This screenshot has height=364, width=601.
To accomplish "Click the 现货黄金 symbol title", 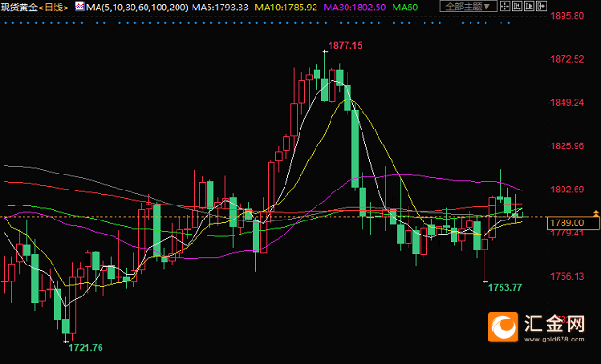I will click(x=19, y=8).
